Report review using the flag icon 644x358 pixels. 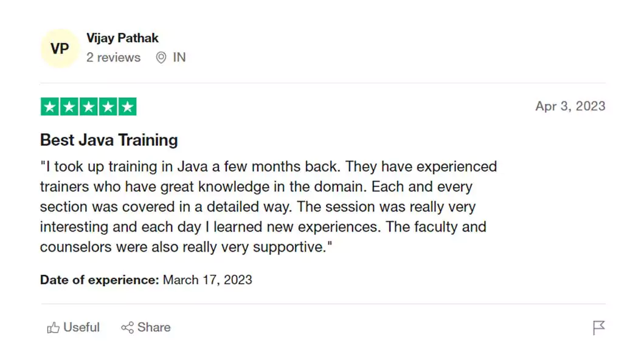pos(598,328)
